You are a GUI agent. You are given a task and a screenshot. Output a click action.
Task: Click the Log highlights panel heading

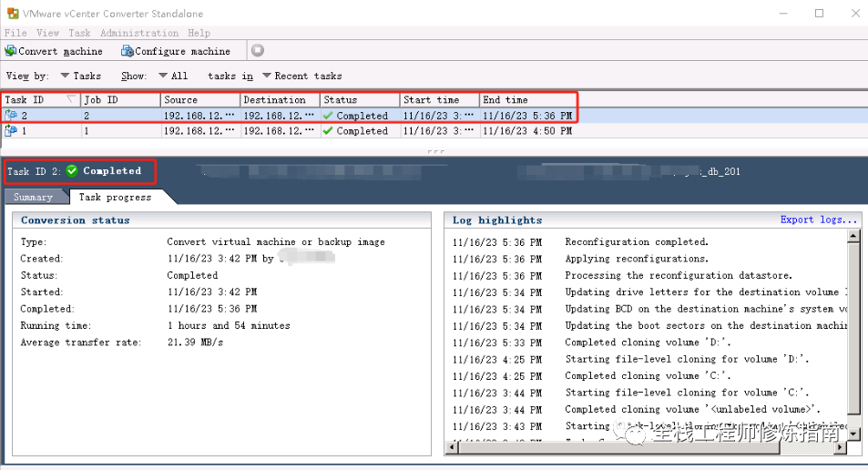click(x=497, y=220)
